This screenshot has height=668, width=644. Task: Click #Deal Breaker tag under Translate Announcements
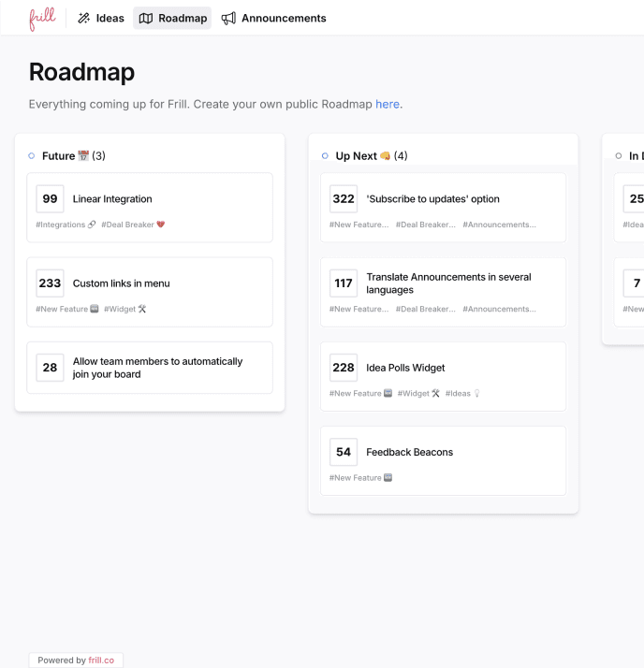426,309
